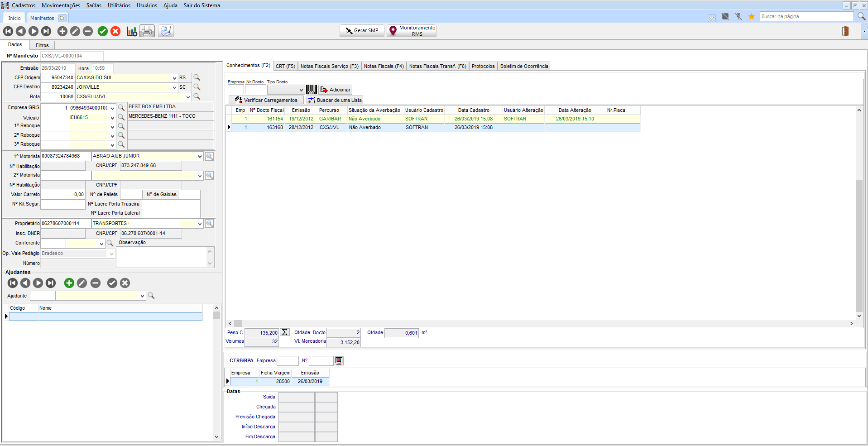Screen dimensions: 868x446
Task: Open the Notas Fiscais (F4) tab
Action: coord(384,66)
